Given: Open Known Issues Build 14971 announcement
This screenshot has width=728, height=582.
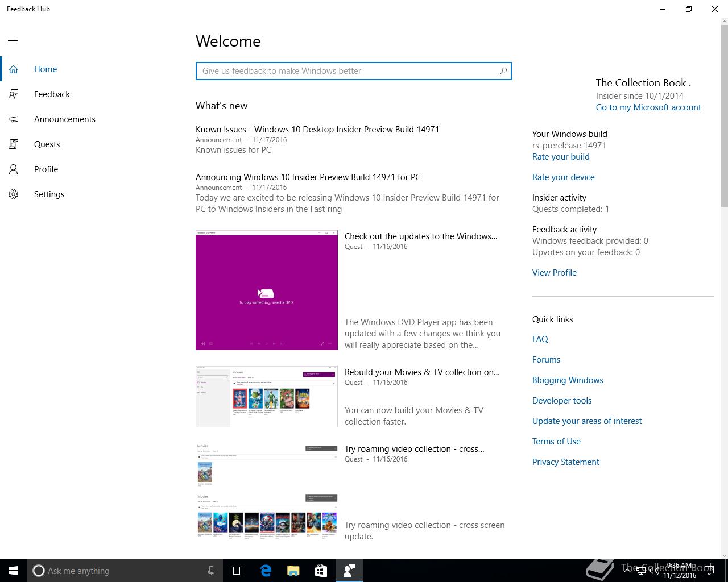Looking at the screenshot, I should pos(317,130).
